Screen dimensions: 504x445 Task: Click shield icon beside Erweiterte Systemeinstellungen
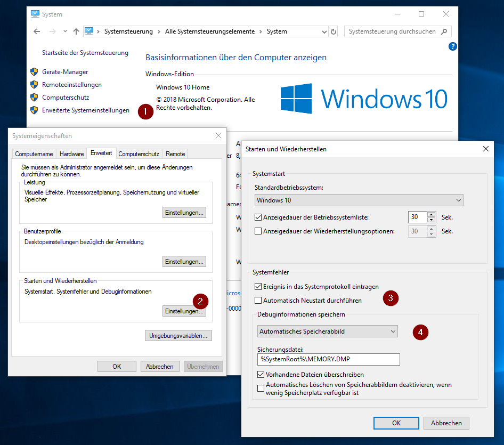click(34, 110)
